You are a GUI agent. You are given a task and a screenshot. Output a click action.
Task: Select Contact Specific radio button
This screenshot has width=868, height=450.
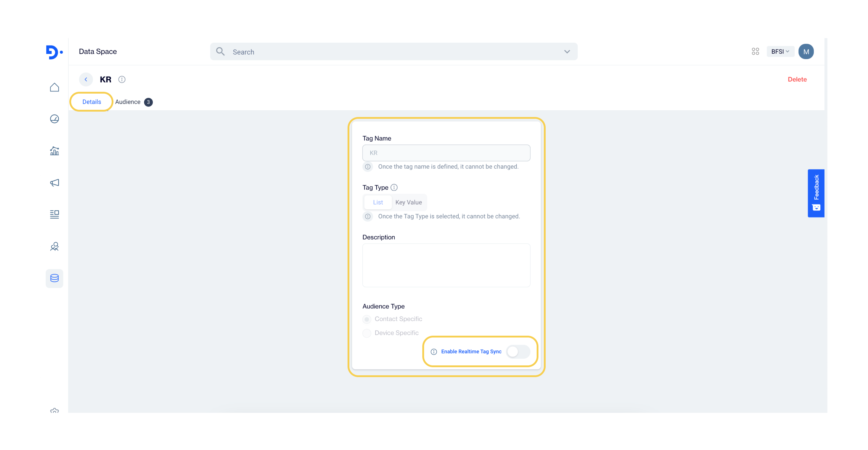[x=366, y=319]
